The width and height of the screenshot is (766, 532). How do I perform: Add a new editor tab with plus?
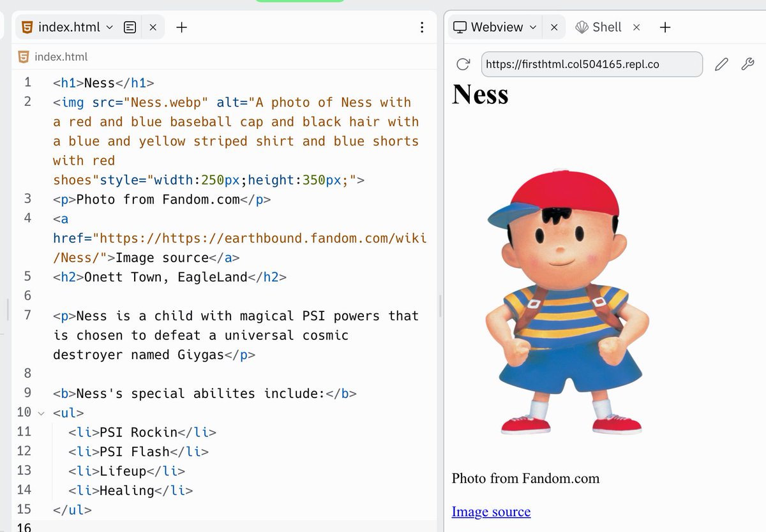[x=182, y=27]
